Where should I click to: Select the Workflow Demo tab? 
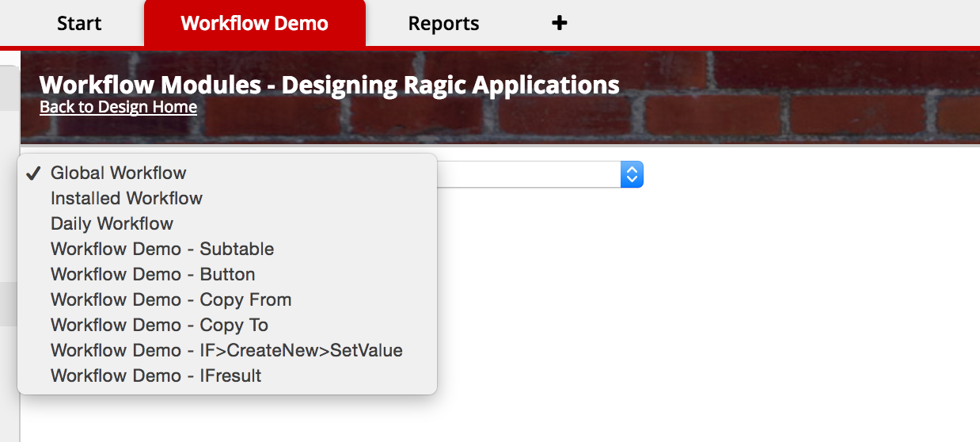click(254, 23)
